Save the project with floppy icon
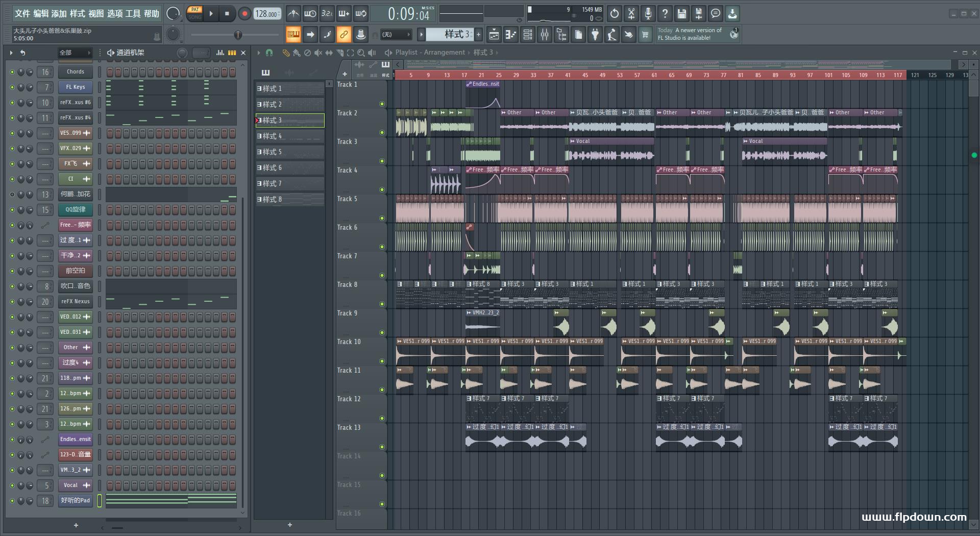The height and width of the screenshot is (536, 980). [x=682, y=14]
